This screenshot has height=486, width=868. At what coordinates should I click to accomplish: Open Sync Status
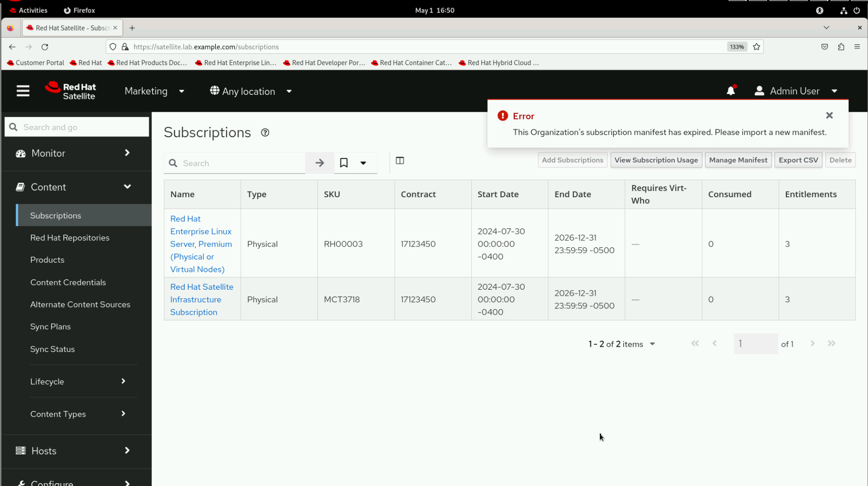pyautogui.click(x=52, y=349)
